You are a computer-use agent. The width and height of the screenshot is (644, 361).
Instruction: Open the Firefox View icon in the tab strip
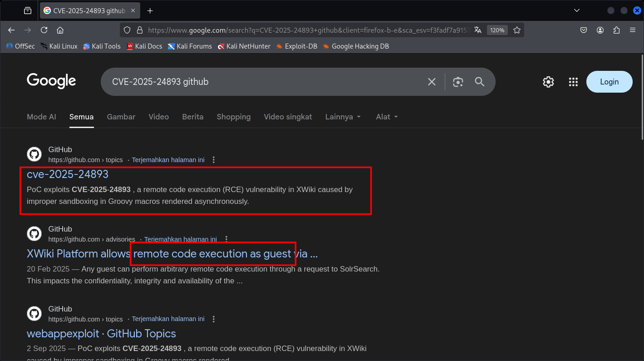(28, 10)
